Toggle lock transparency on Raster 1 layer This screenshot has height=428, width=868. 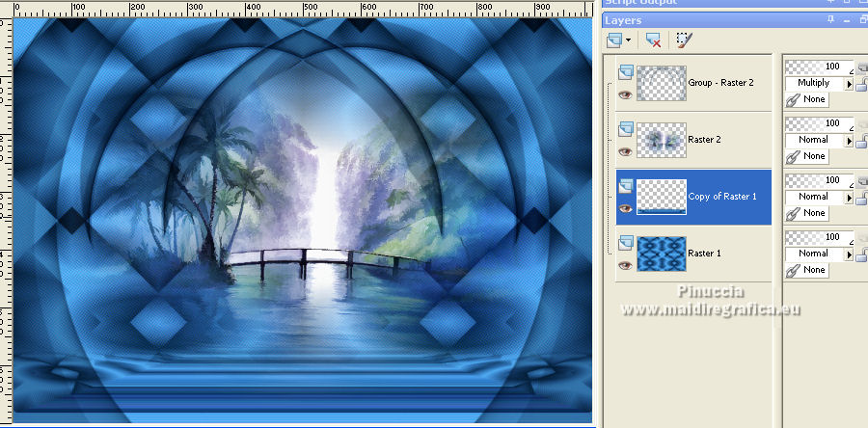click(861, 255)
